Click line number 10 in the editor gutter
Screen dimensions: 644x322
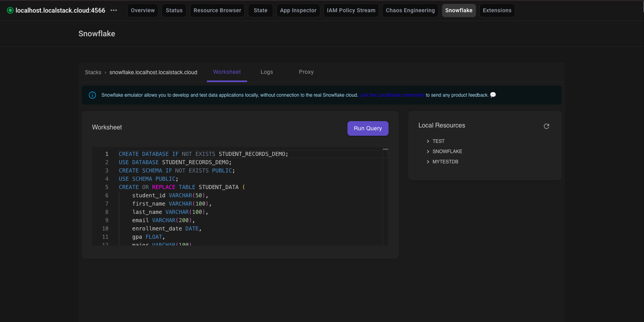[105, 228]
